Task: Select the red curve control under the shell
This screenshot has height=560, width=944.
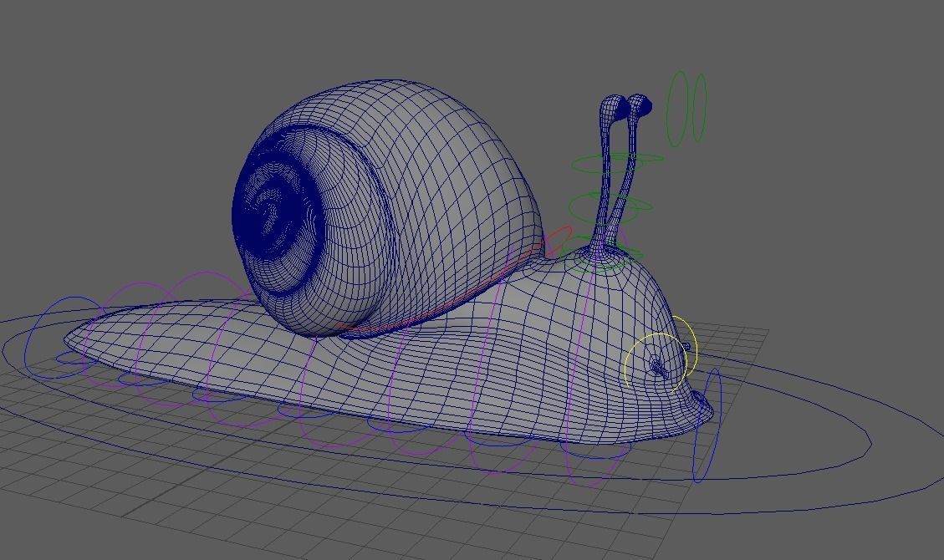Action: click(455, 280)
